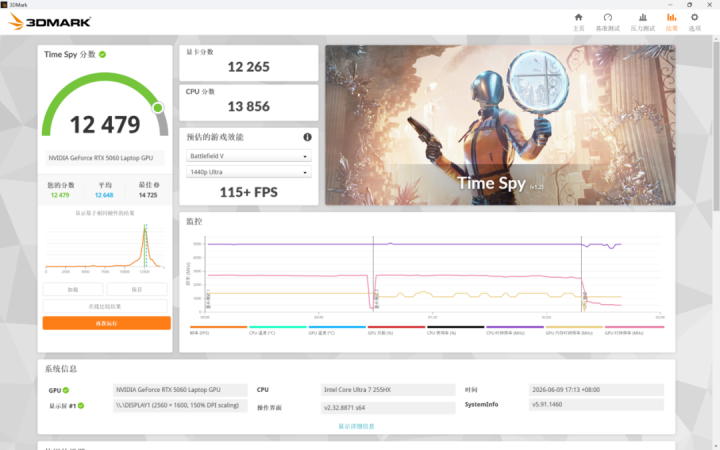Select the 结果 results tab
Screen dimensions: 720x450
671,22
